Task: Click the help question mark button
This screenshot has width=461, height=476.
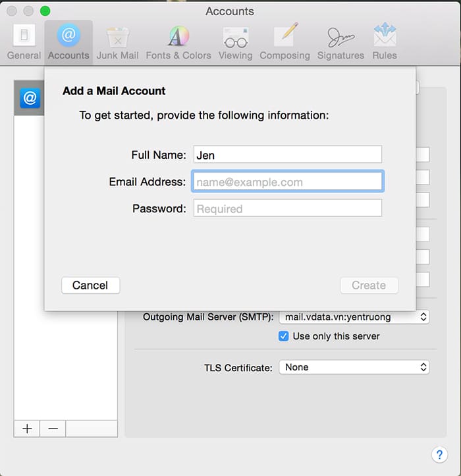Action: click(439, 454)
